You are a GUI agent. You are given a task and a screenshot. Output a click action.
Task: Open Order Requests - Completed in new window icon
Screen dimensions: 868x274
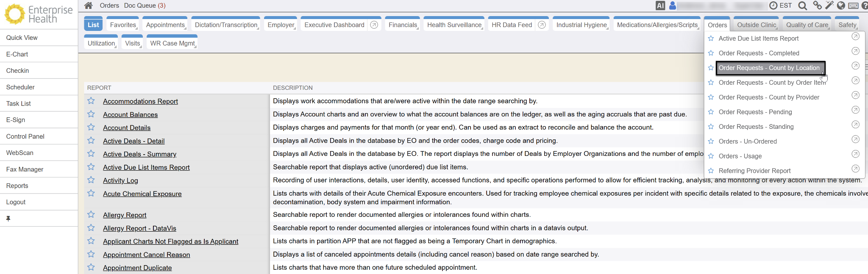pos(855,51)
